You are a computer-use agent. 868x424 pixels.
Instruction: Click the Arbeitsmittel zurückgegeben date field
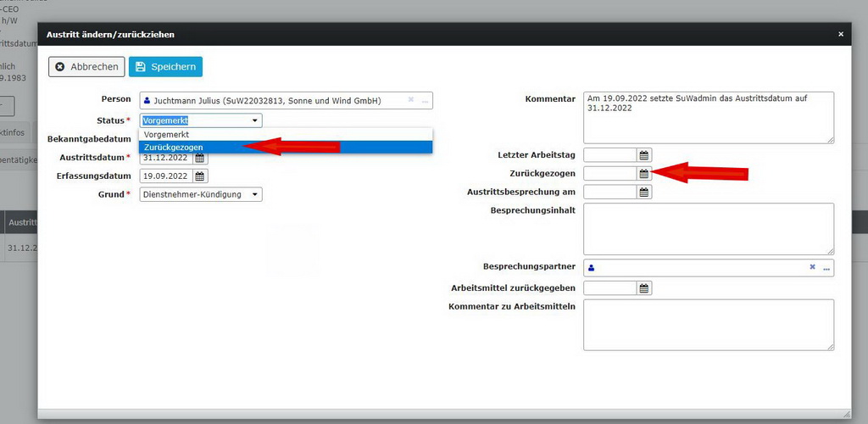click(x=610, y=287)
